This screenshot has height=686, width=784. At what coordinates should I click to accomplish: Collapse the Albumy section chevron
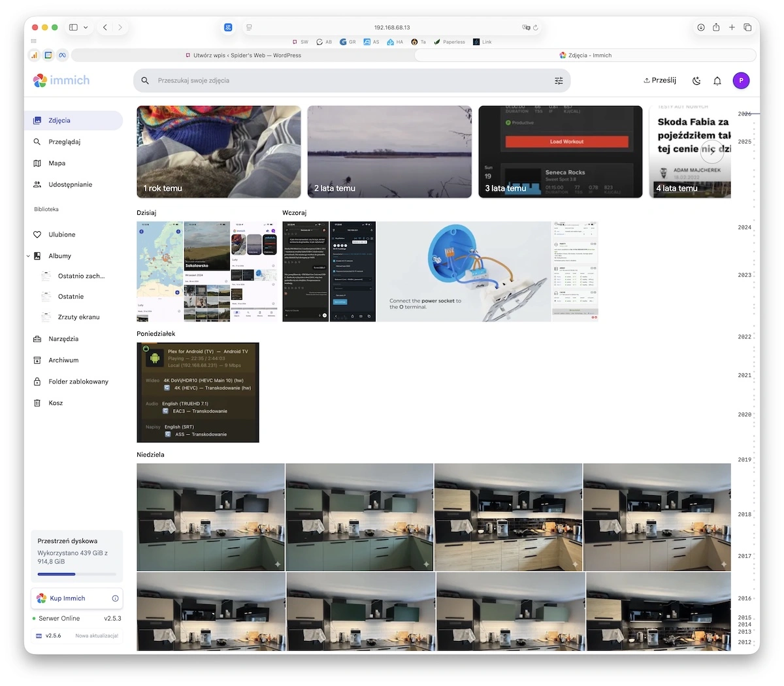click(28, 256)
